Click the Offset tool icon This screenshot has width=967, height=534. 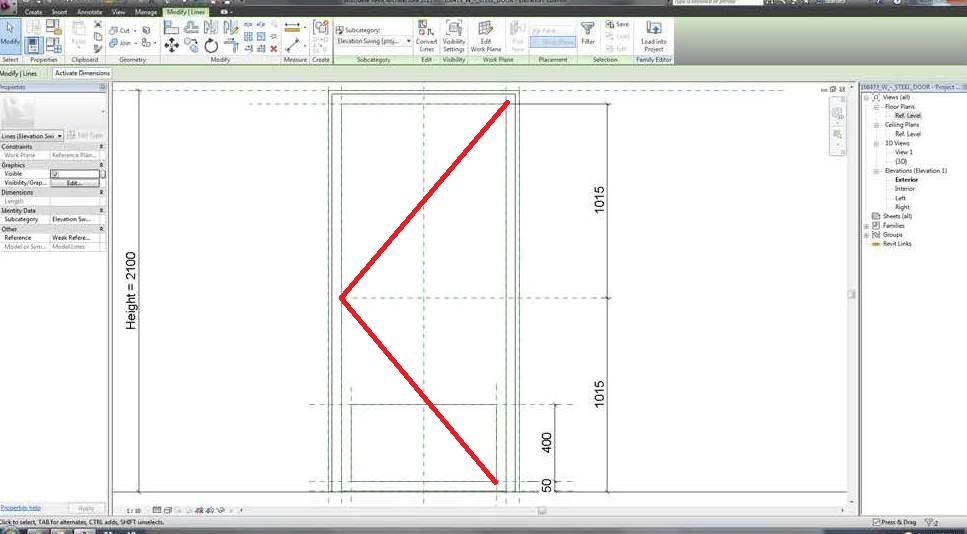[x=191, y=27]
